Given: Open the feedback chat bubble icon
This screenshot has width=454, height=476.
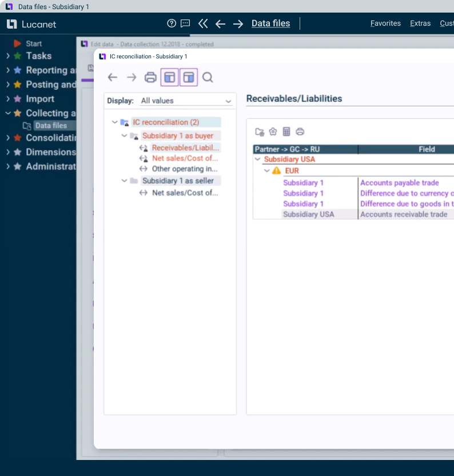Looking at the screenshot, I should point(185,23).
